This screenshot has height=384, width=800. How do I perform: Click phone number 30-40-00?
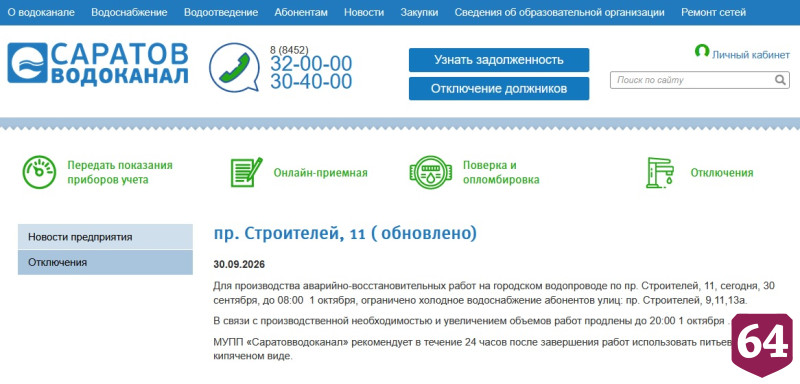(311, 82)
